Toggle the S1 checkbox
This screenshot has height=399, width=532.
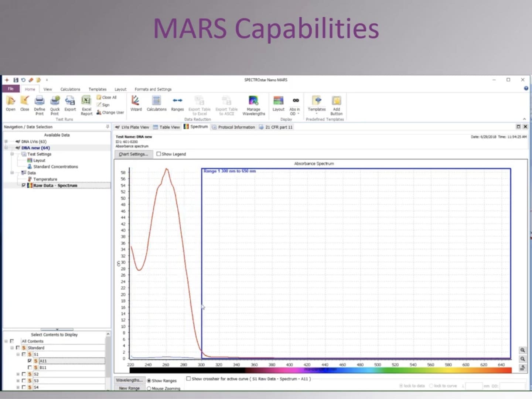click(x=24, y=354)
